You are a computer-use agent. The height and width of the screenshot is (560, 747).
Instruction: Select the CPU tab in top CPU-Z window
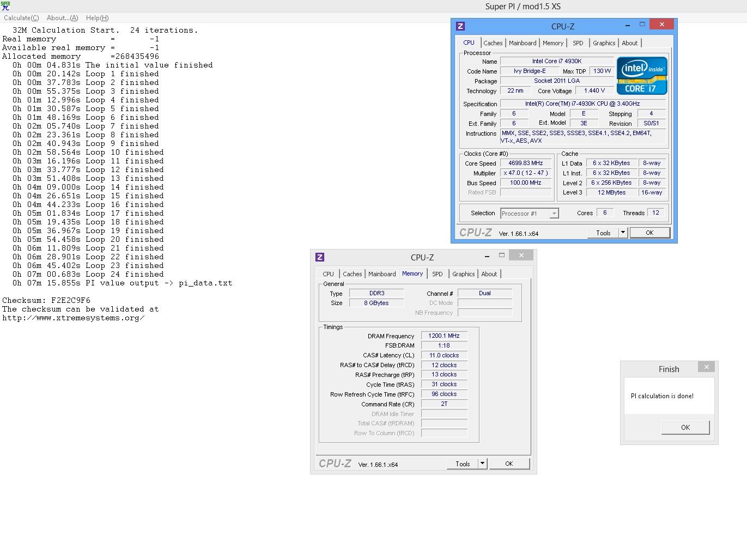[x=469, y=42]
